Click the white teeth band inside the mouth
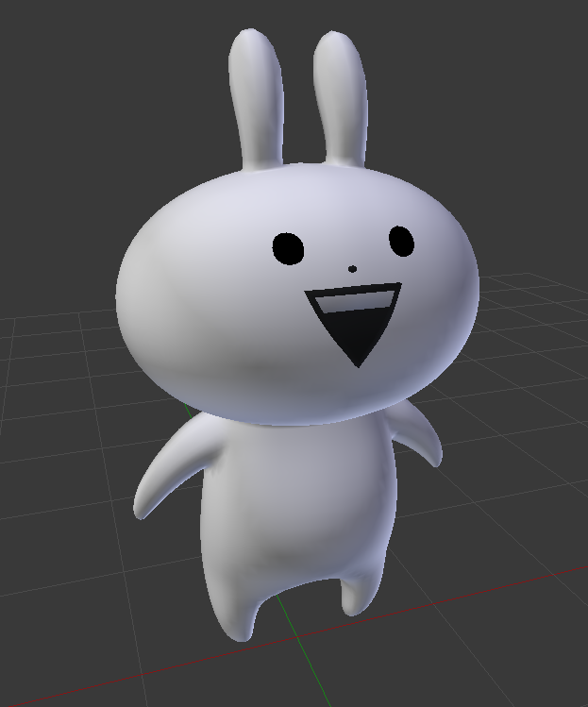The image size is (588, 707). pyautogui.click(x=354, y=301)
